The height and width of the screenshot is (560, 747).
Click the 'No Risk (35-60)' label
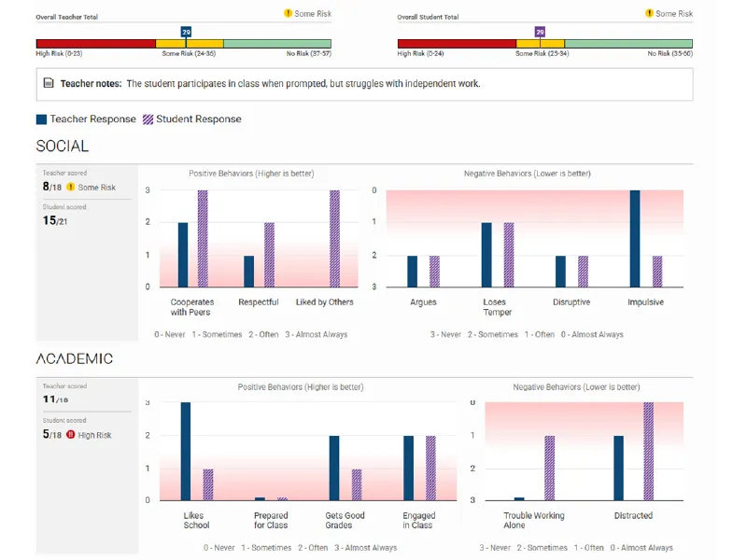669,53
